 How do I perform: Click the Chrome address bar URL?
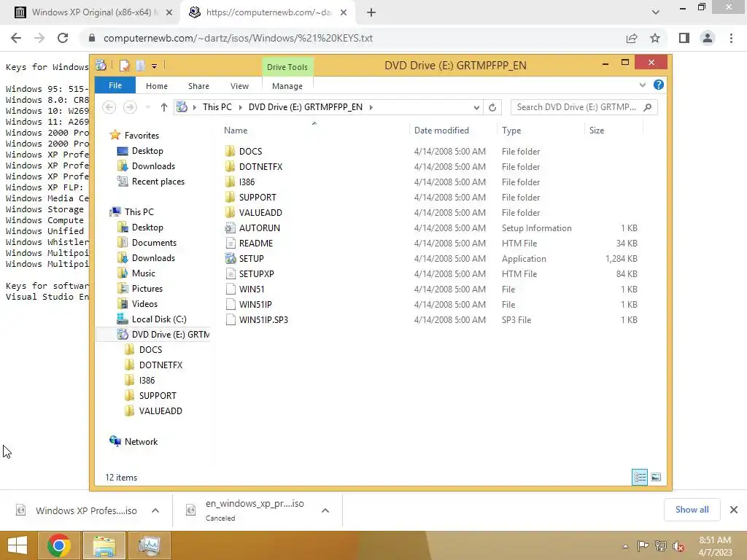[x=239, y=38]
